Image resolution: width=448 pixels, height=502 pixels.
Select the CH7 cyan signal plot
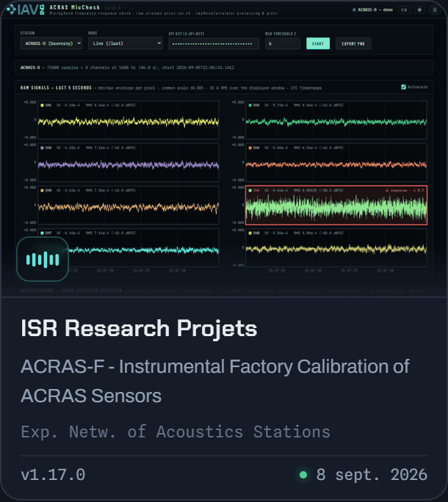129,247
